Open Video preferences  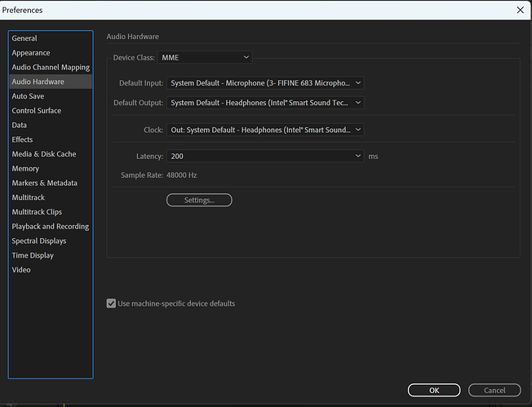[x=51, y=270]
